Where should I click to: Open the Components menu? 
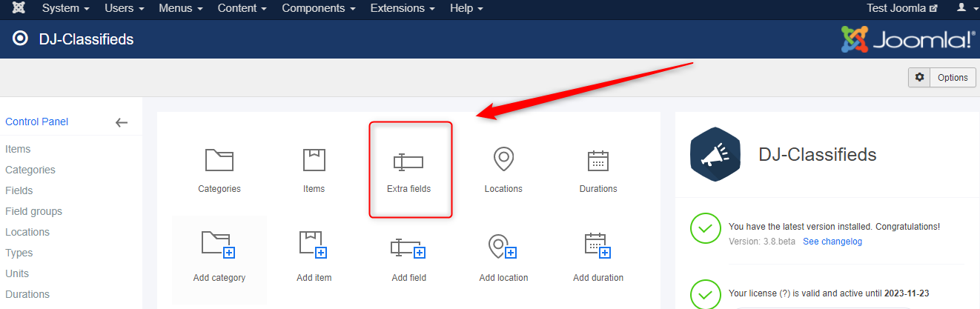pos(319,8)
